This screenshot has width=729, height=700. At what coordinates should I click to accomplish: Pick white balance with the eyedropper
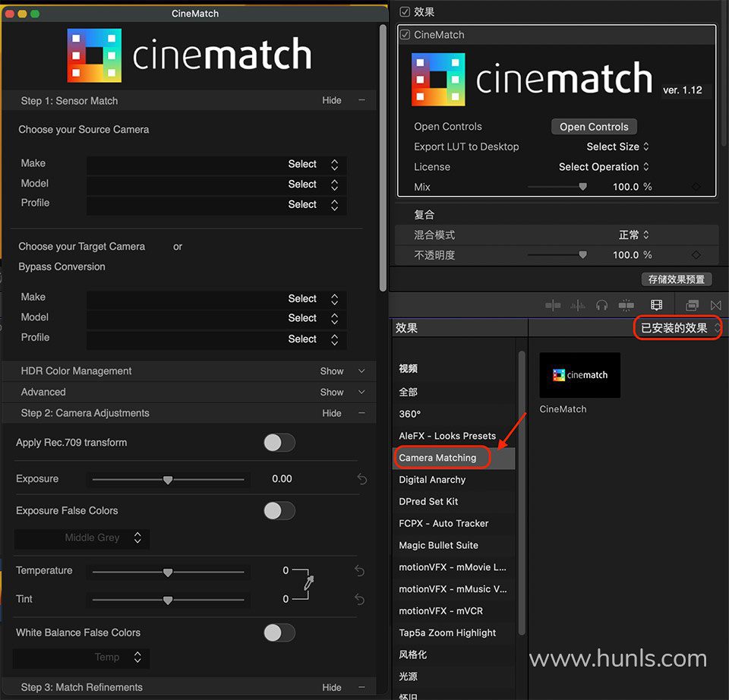(x=309, y=583)
